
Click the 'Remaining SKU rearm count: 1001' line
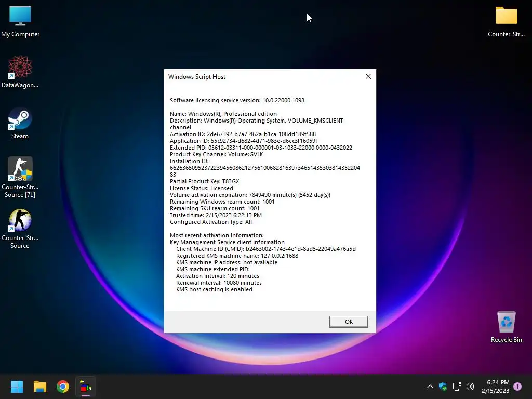215,209
